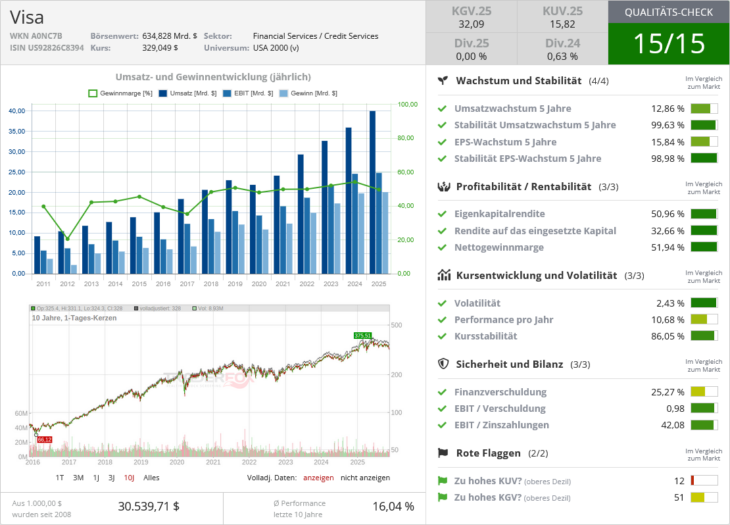Screen dimensions: 730x525
Task: Click the green flag next to Zu hohes KUV?
Action: point(443,481)
